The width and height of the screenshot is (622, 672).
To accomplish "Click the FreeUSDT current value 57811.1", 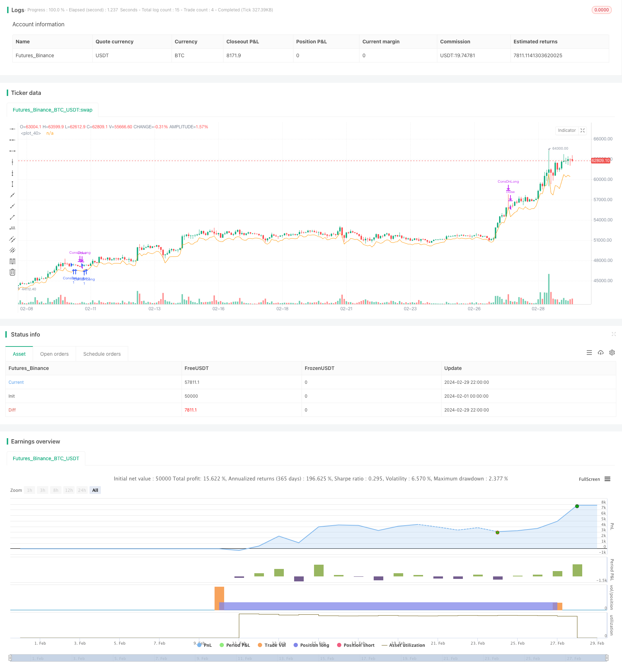I will (x=192, y=382).
